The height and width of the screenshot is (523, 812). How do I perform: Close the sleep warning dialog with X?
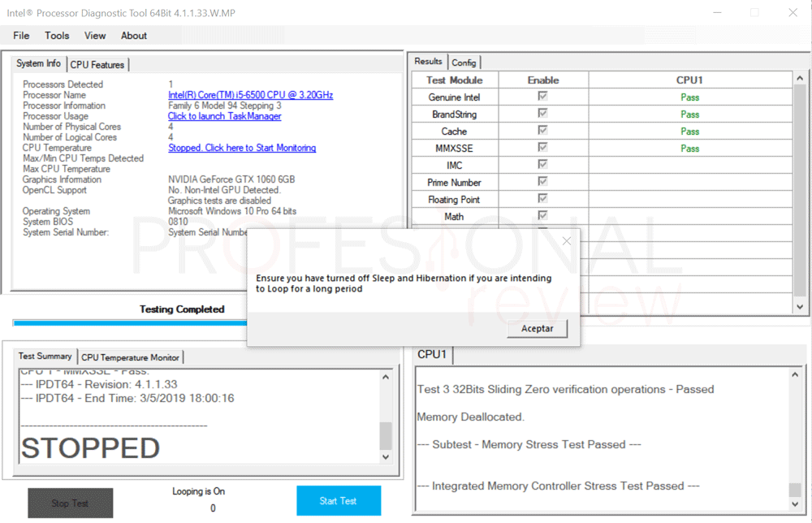click(567, 240)
